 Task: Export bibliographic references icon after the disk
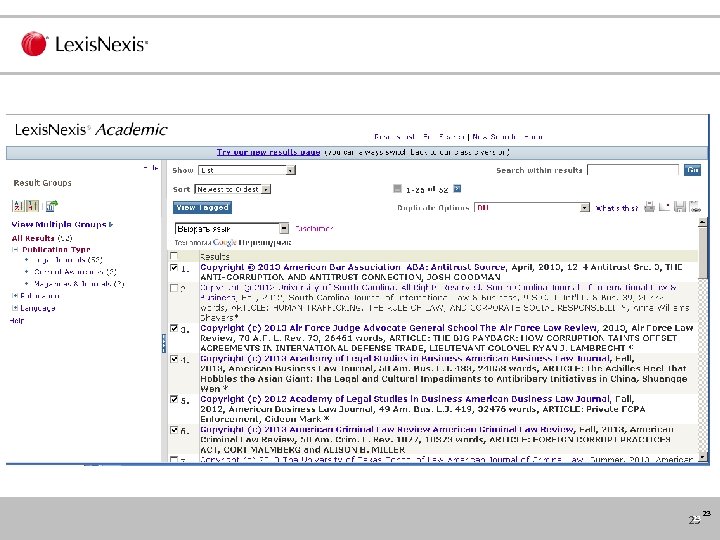coord(695,207)
